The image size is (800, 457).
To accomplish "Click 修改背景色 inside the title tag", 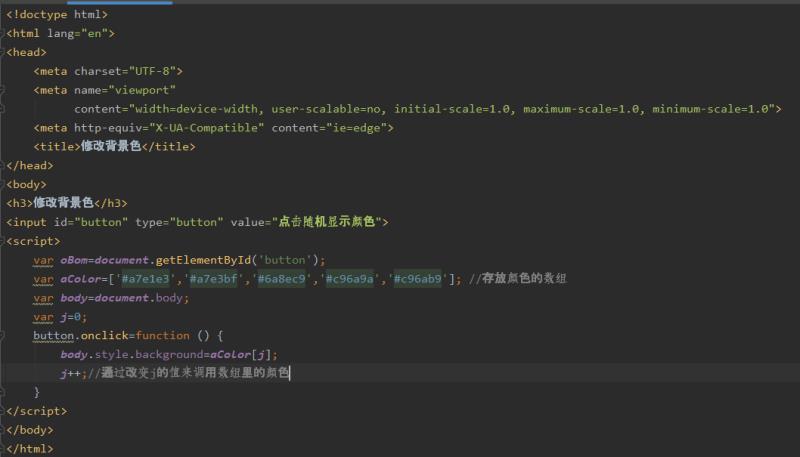I will (111, 146).
